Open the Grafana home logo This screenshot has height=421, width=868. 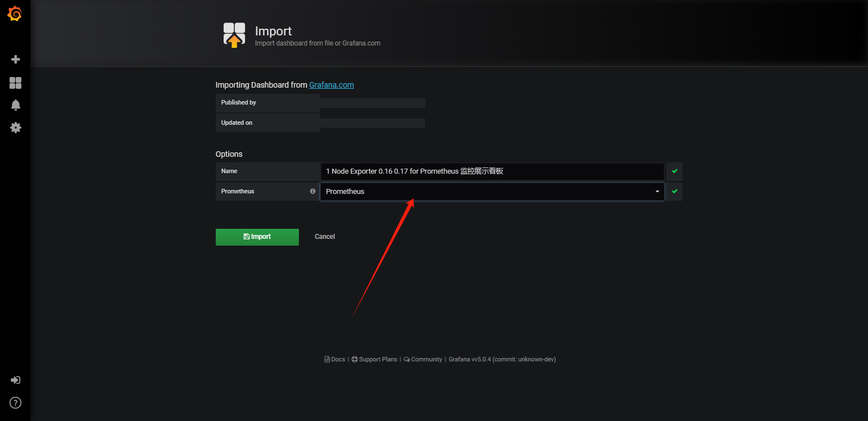15,14
